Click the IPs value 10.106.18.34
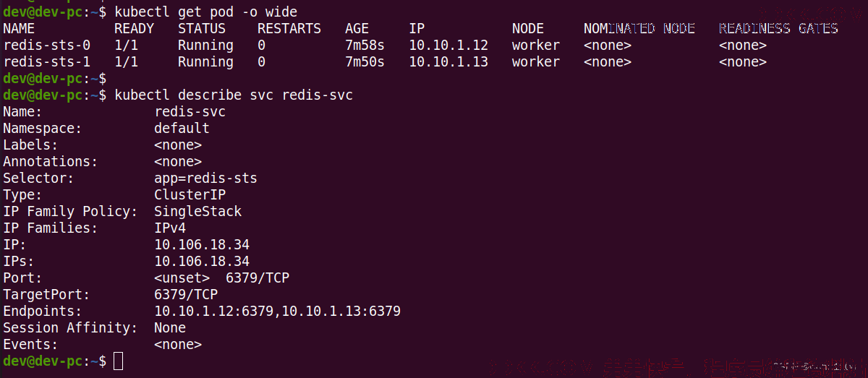This screenshot has height=378, width=868. click(202, 262)
